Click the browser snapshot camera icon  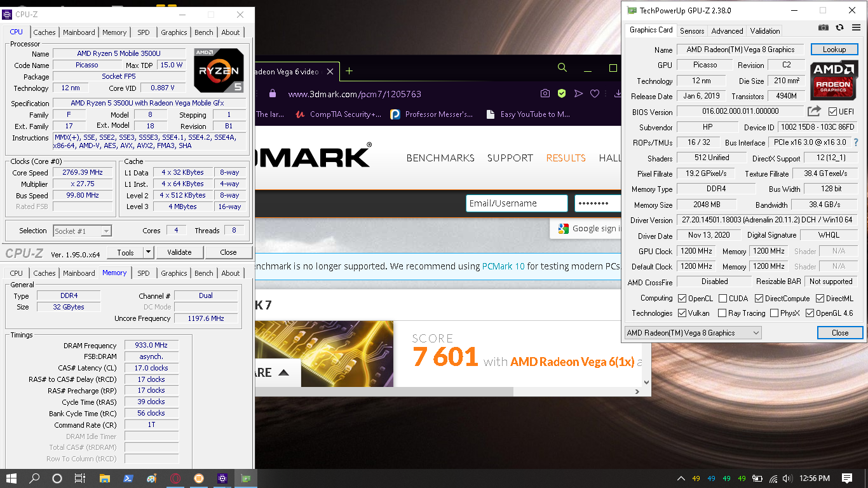tap(545, 93)
